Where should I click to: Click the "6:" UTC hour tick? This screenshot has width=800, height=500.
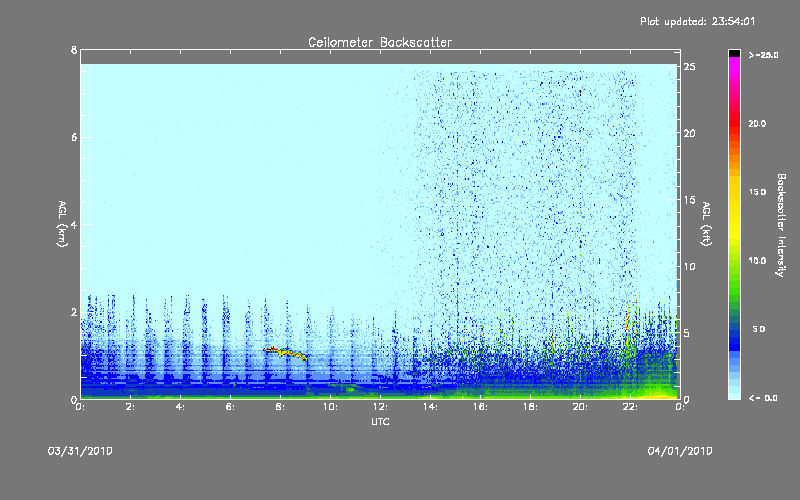pyautogui.click(x=231, y=407)
